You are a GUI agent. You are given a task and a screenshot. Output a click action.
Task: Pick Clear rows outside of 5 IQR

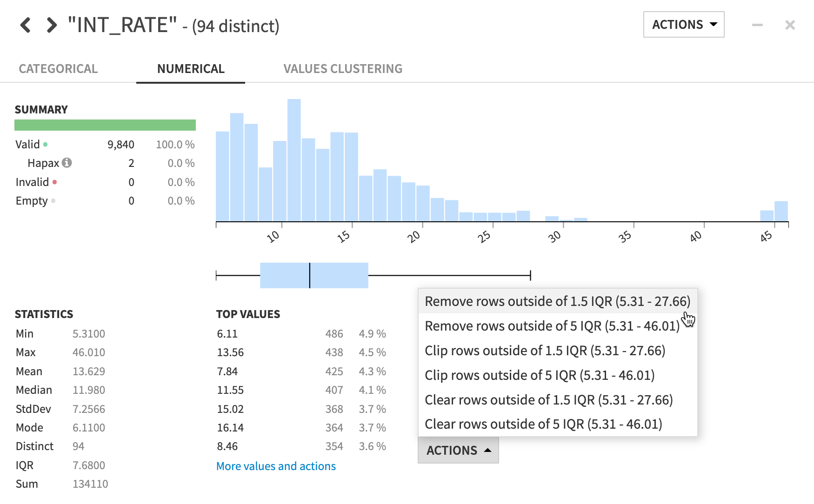click(x=543, y=424)
